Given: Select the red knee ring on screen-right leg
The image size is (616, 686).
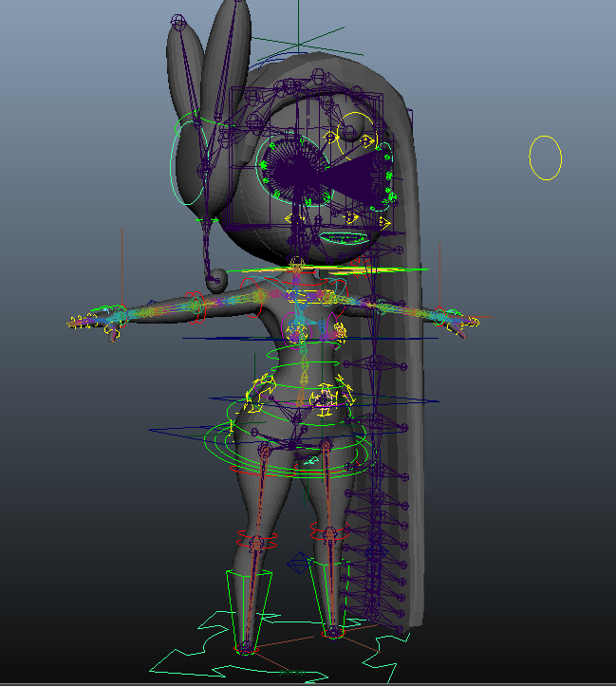Looking at the screenshot, I should tap(329, 529).
